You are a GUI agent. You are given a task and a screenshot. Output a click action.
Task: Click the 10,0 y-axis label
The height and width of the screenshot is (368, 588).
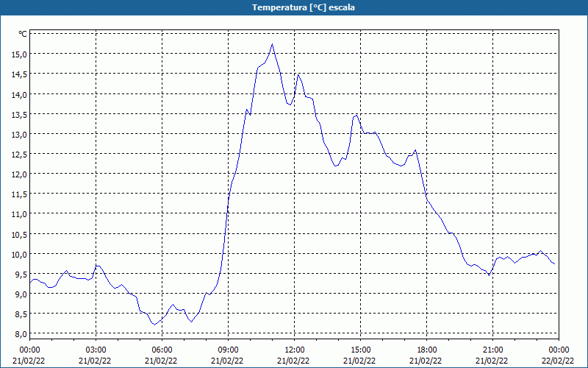pos(20,254)
